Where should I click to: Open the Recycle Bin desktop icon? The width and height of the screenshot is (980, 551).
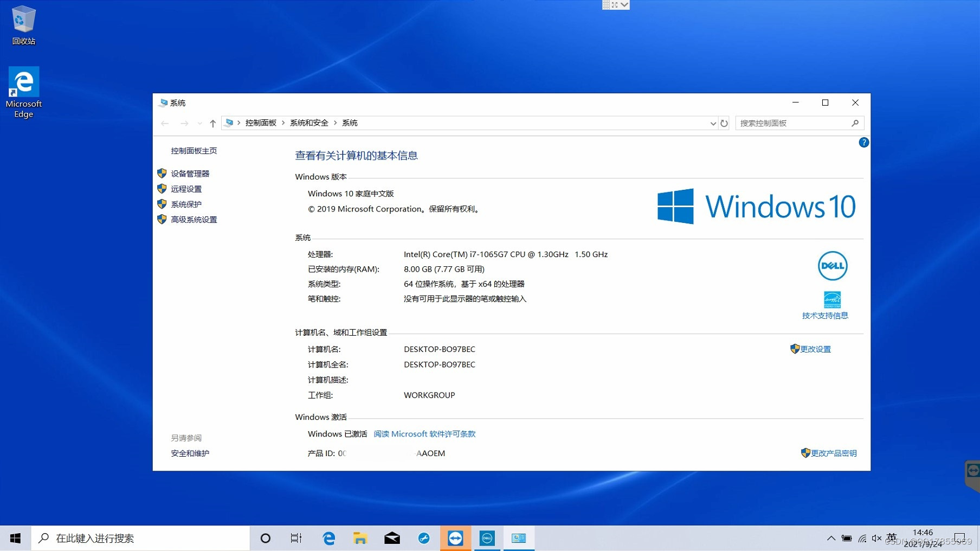pos(23,25)
